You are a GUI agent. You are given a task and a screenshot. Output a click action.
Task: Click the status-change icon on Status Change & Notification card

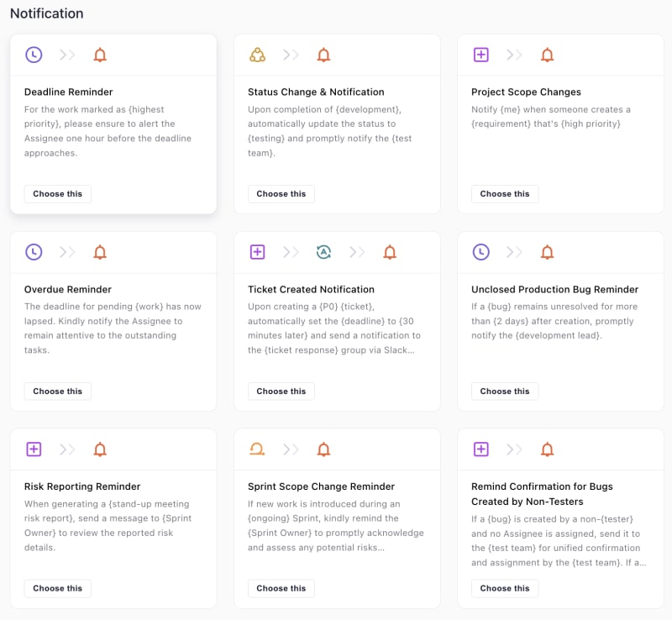pos(258,55)
